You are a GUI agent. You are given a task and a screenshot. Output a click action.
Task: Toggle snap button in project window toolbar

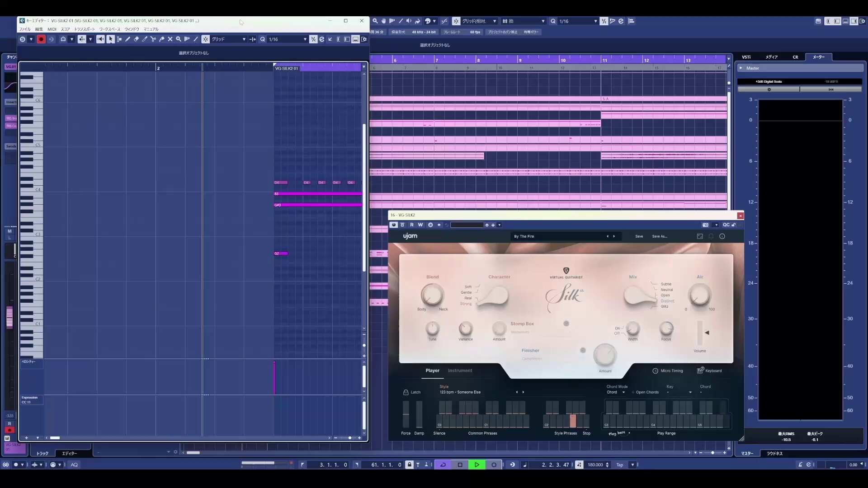tap(456, 21)
